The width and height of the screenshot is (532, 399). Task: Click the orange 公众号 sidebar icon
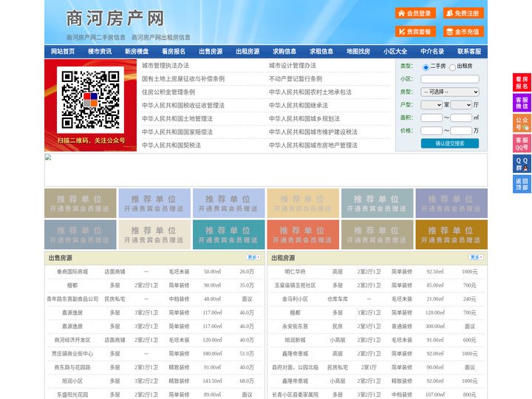(522, 123)
